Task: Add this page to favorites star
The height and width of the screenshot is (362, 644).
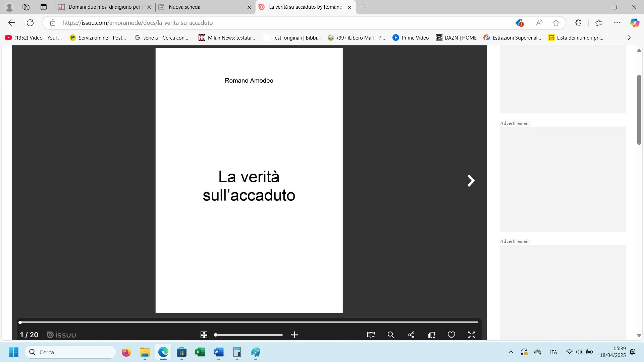Action: (556, 23)
